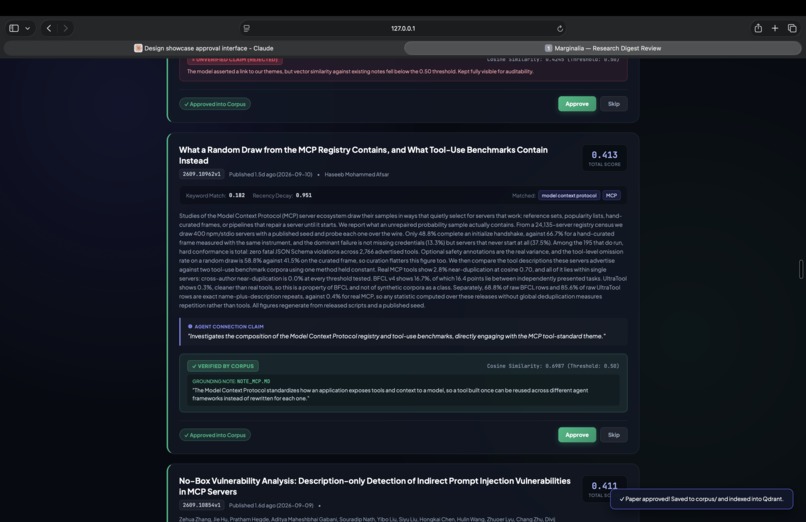The height and width of the screenshot is (522, 806).
Task: Click author name Haseeb Mohammed Afsar
Action: 357,174
